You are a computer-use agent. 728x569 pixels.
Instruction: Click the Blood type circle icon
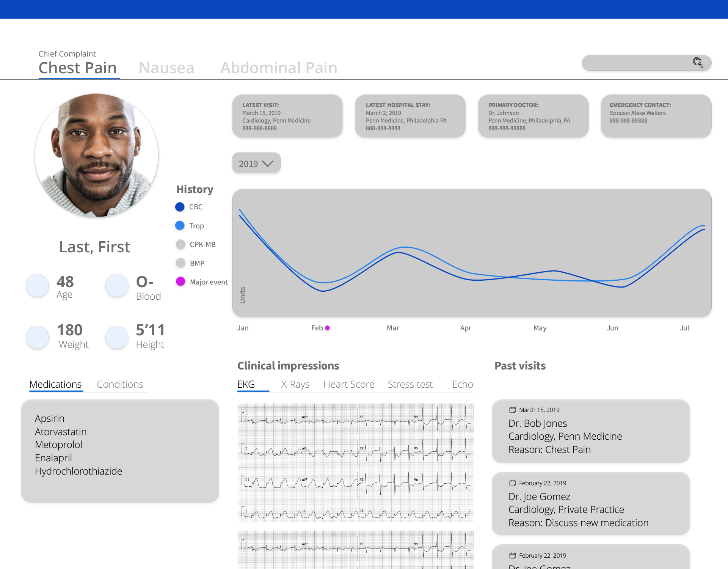117,285
